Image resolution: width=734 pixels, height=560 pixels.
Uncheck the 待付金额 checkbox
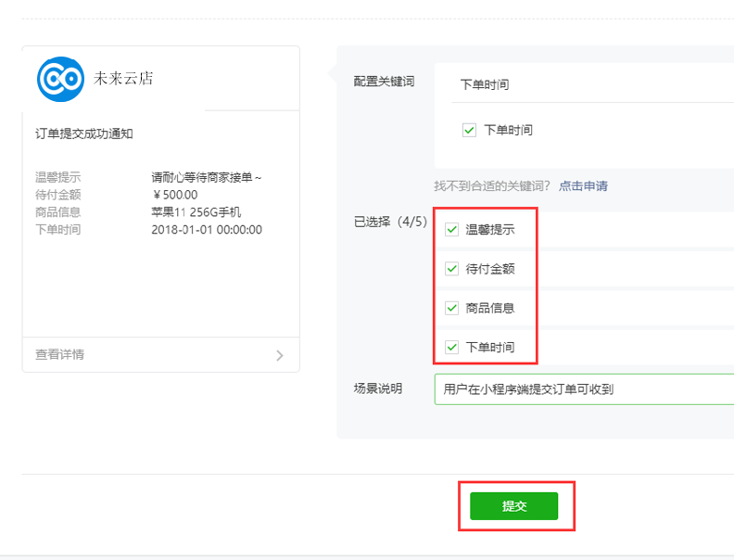[x=452, y=269]
